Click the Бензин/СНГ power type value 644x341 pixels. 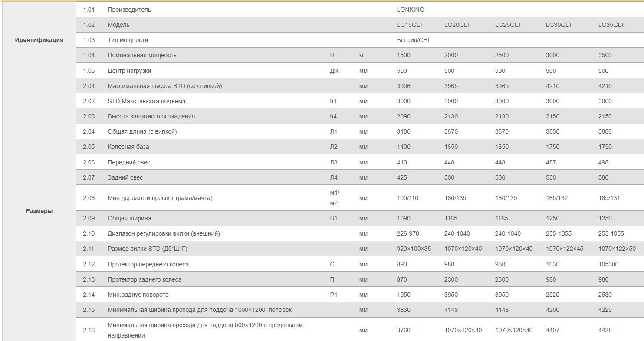(414, 40)
